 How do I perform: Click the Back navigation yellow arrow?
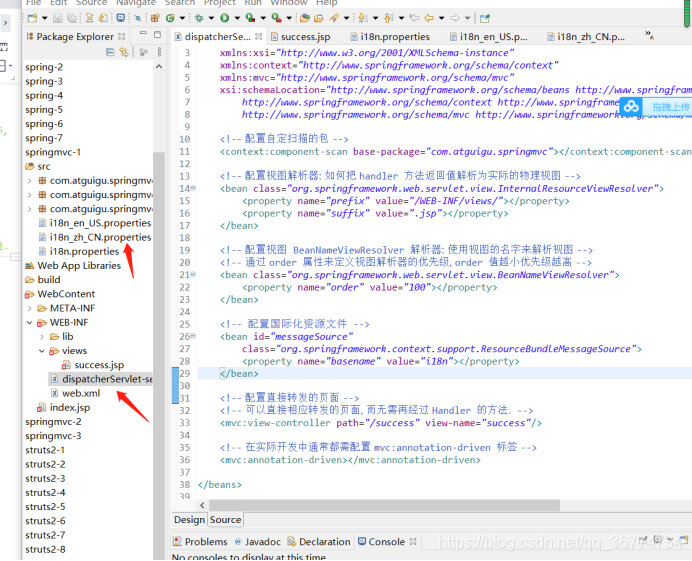pyautogui.click(x=429, y=18)
